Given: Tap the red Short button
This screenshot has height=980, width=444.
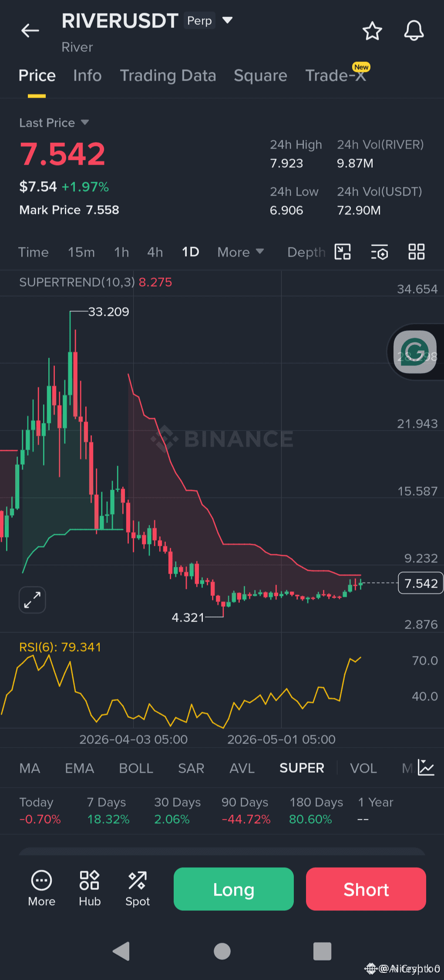Looking at the screenshot, I should [366, 889].
